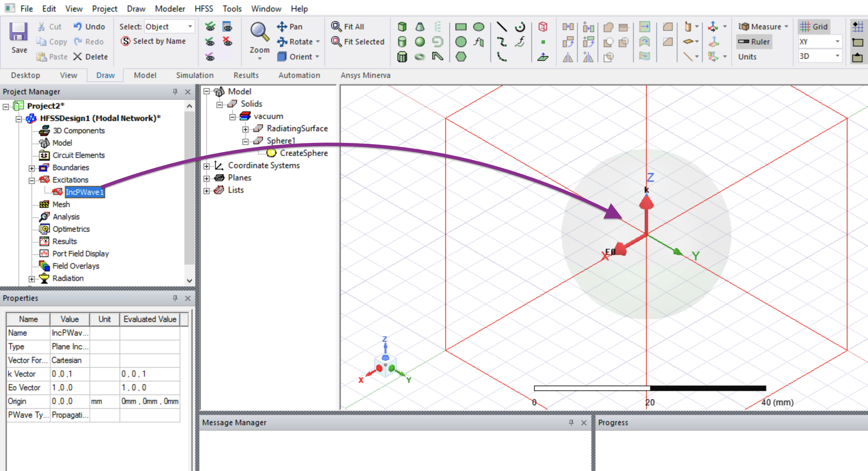This screenshot has height=471, width=868.
Task: Expand the Planes tree node
Action: (x=207, y=178)
